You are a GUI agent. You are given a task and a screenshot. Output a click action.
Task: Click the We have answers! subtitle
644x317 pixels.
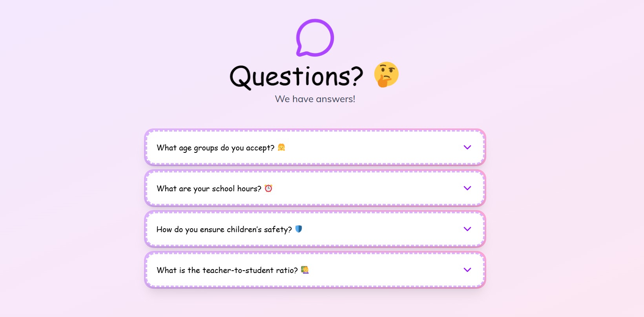[x=315, y=99]
